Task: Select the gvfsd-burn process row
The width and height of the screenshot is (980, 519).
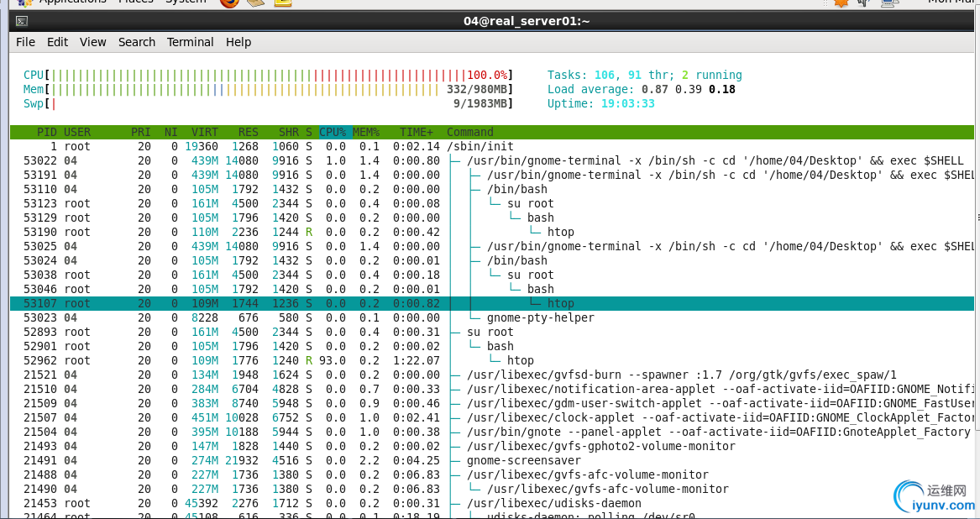Action: pos(492,375)
